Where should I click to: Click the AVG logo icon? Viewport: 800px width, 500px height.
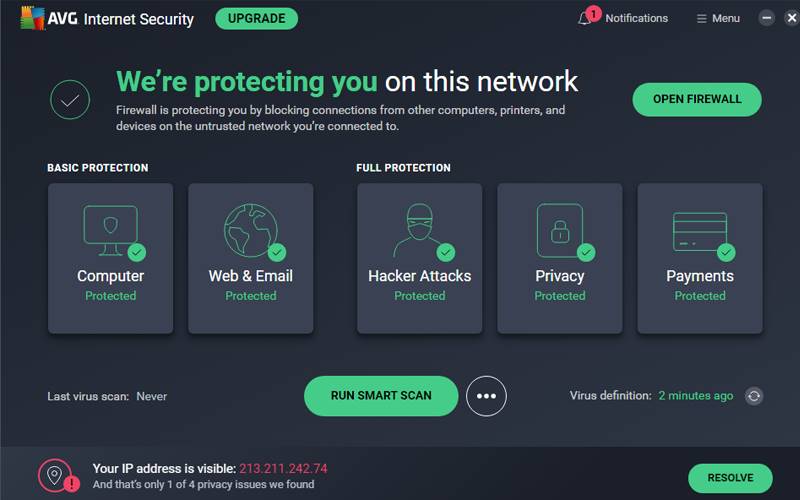[x=32, y=18]
